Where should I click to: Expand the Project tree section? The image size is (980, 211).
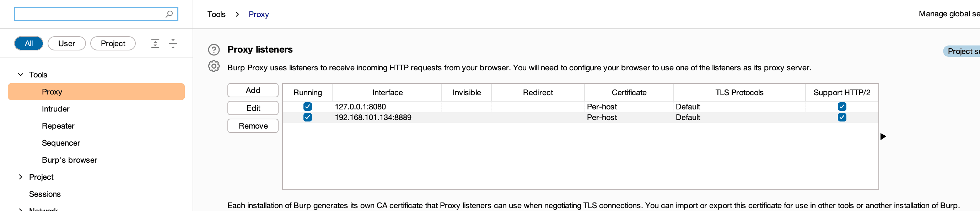tap(21, 177)
